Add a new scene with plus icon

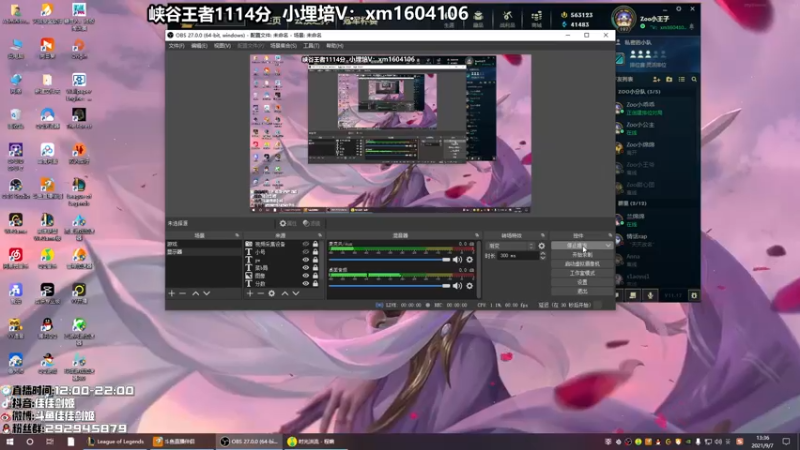click(x=171, y=293)
